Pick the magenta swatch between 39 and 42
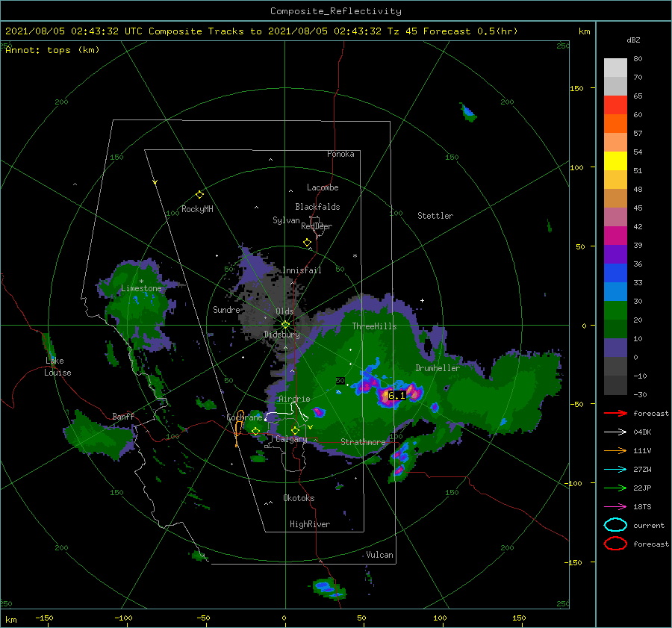 point(615,236)
